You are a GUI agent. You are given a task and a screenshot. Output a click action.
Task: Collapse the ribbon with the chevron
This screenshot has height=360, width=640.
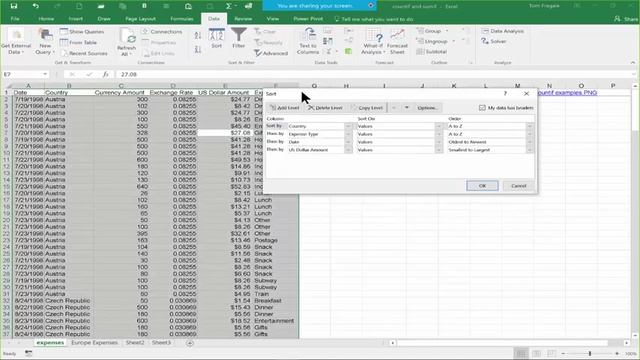tap(633, 62)
